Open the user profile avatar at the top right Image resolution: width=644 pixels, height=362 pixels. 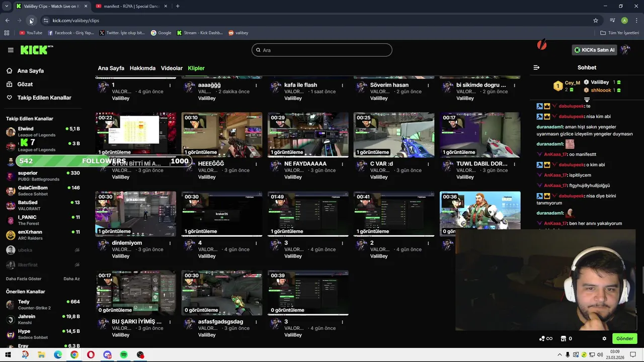pos(625,50)
